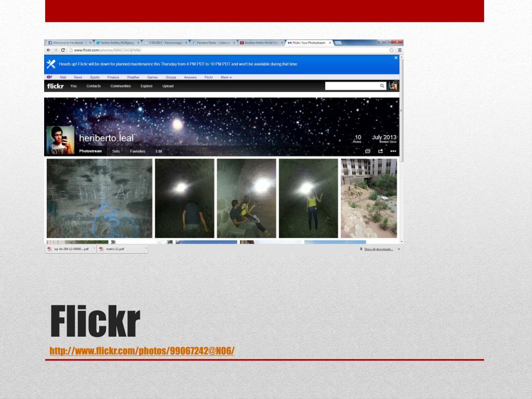This screenshot has height=399, width=532.
Task: Click the Sports link
Action: click(95, 77)
